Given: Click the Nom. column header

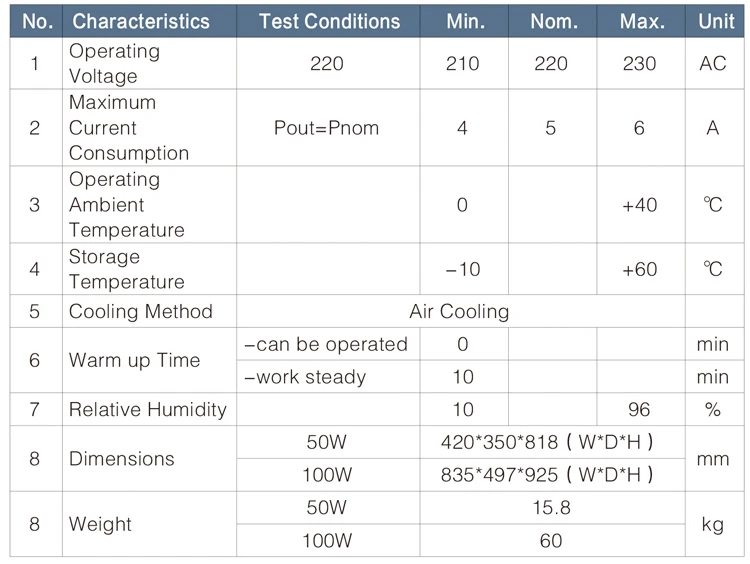Looking at the screenshot, I should 551,21.
